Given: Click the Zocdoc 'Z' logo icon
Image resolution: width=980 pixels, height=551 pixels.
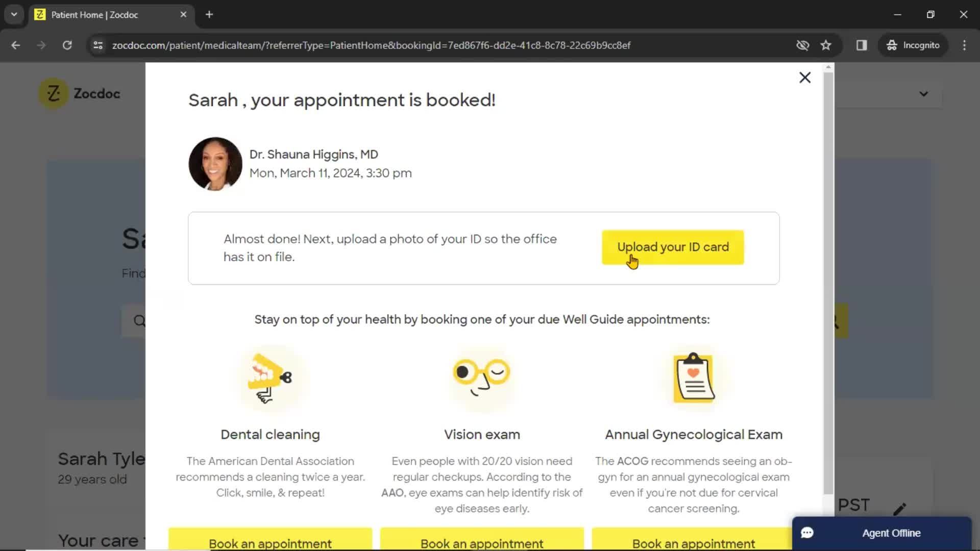Looking at the screenshot, I should (52, 93).
